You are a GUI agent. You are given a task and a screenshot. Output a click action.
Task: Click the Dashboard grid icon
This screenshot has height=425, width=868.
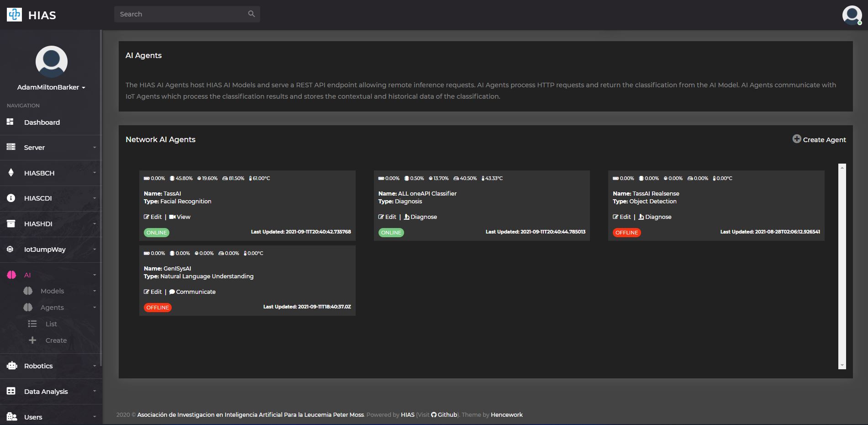click(10, 122)
